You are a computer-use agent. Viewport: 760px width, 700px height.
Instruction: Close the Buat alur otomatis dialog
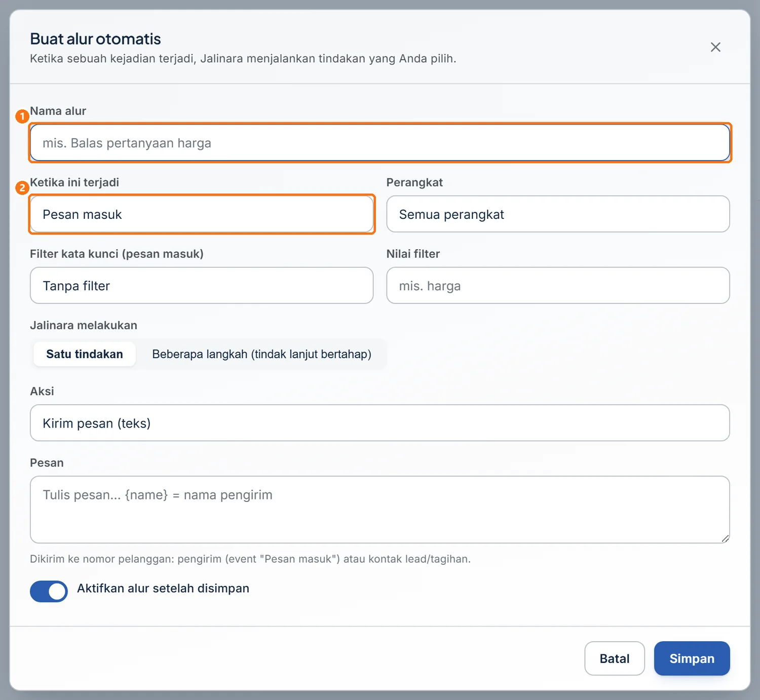point(715,47)
